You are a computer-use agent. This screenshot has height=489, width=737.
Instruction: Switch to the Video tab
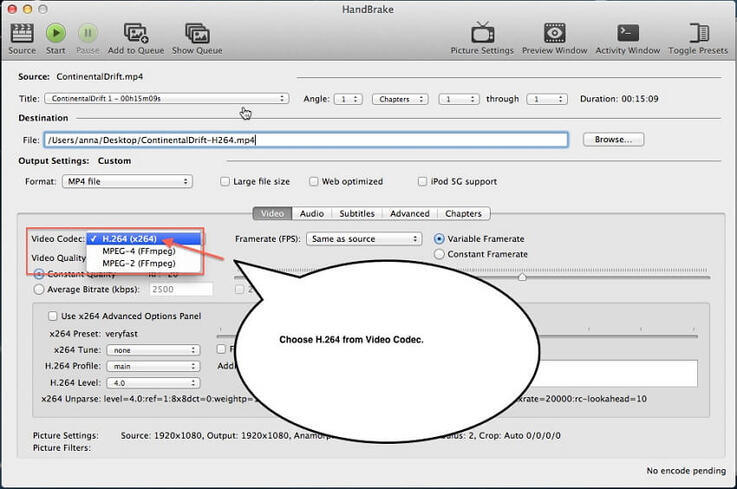(x=273, y=213)
